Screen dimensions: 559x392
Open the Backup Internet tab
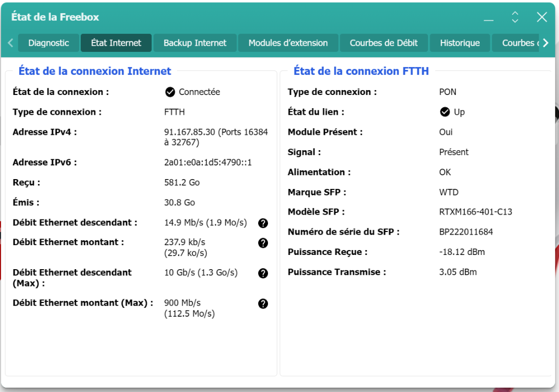(x=195, y=42)
